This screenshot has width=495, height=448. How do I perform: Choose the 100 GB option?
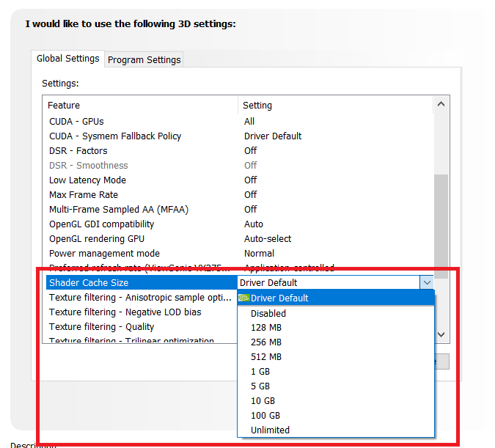(265, 416)
